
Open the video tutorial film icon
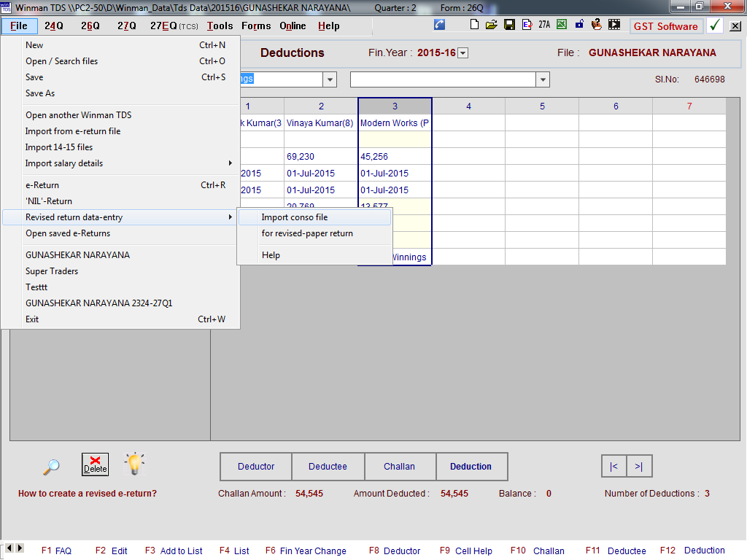615,25
